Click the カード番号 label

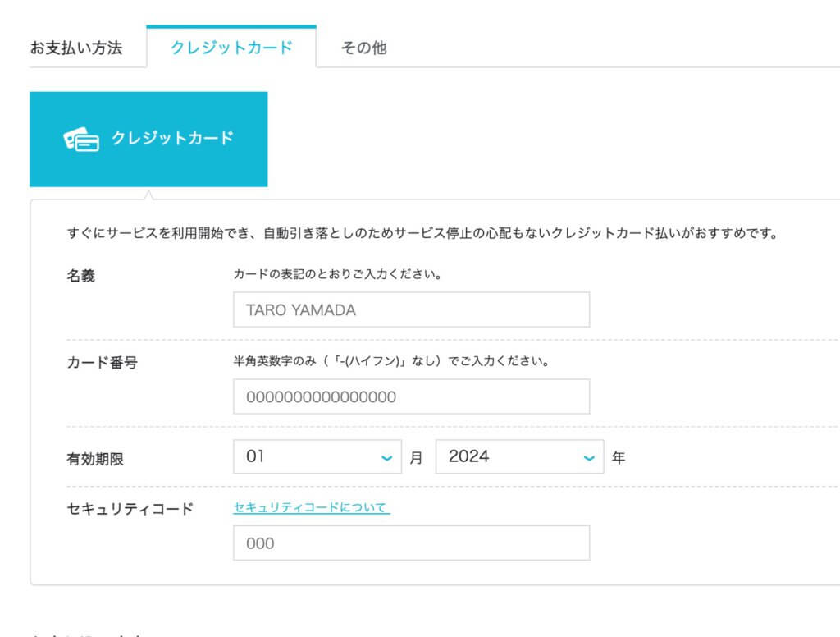pyautogui.click(x=102, y=363)
